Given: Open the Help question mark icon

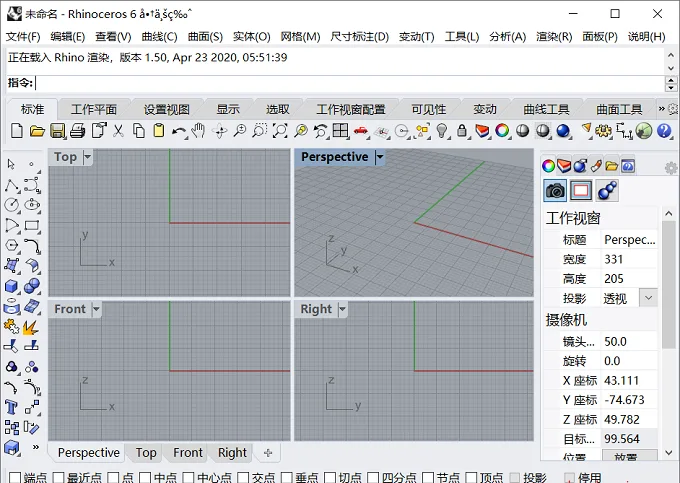Looking at the screenshot, I should (x=664, y=131).
